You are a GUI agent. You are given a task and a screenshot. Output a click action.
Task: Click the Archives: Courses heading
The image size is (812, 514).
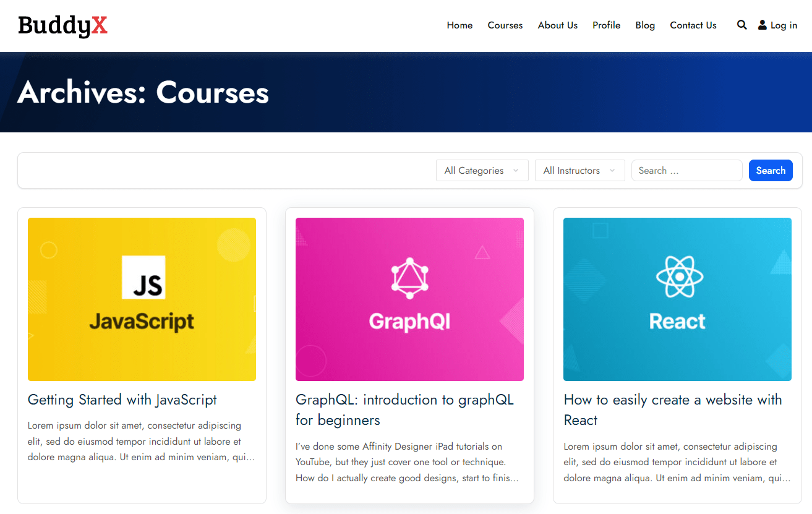(x=143, y=92)
